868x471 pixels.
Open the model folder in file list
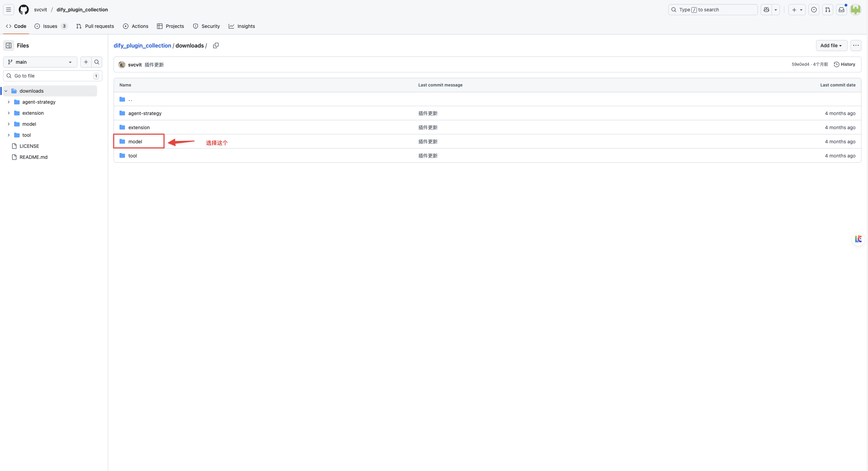tap(135, 142)
